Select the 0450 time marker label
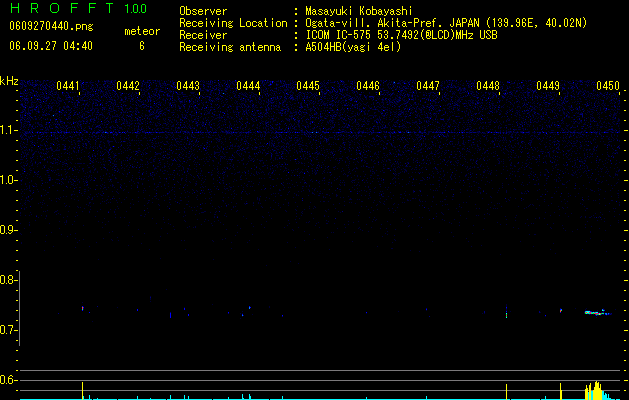This screenshot has width=629, height=400. (608, 86)
